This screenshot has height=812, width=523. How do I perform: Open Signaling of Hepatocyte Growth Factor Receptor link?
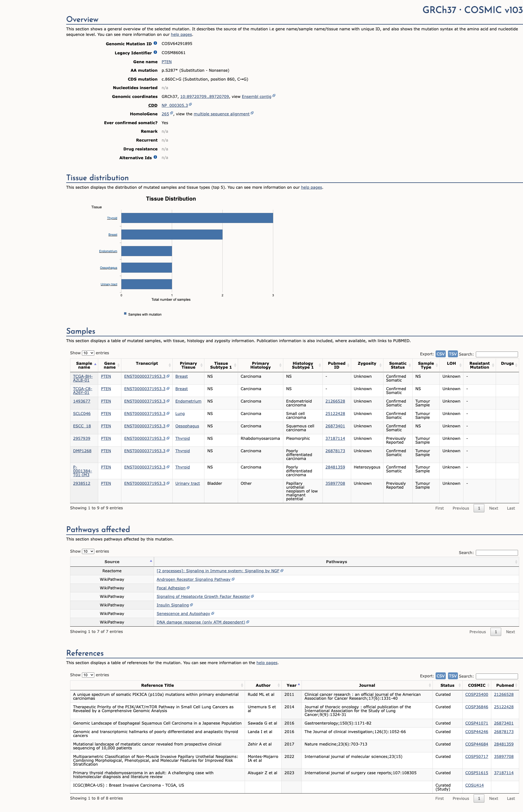203,596
